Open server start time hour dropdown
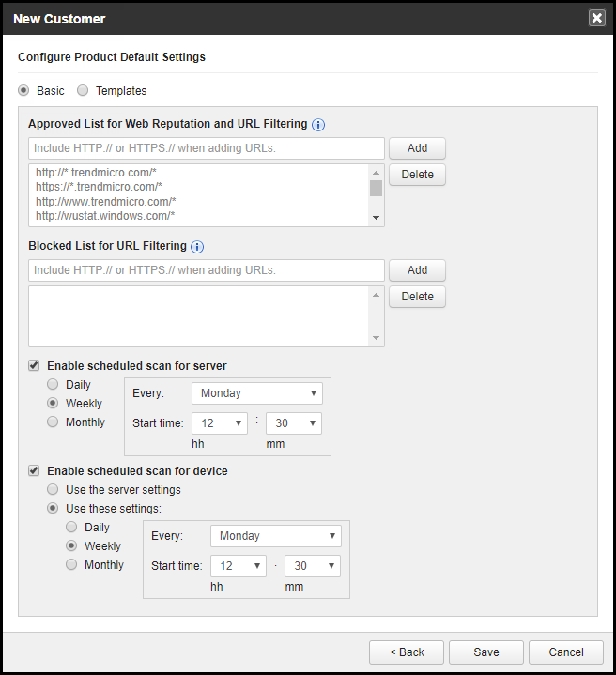616x675 pixels. coord(219,423)
